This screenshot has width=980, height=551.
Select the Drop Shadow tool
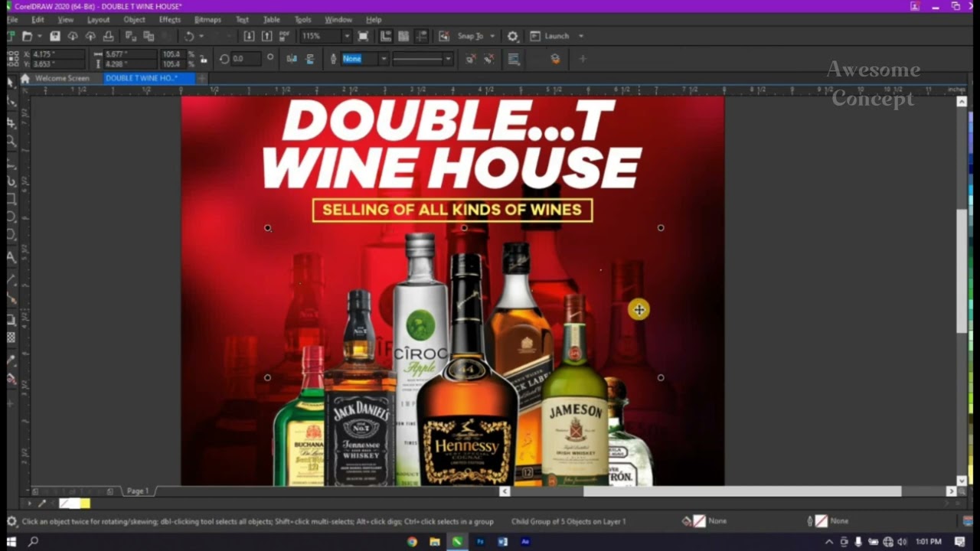pos(11,319)
